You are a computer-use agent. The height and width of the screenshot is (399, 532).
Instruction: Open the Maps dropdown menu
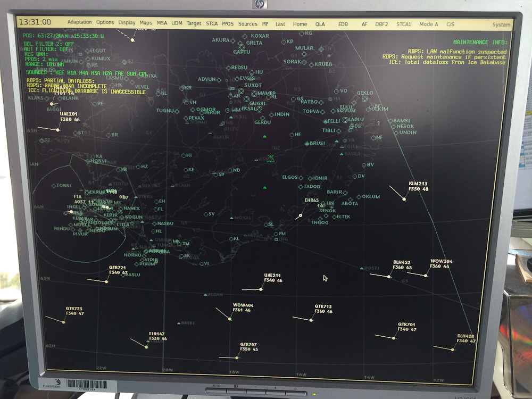coord(146,23)
